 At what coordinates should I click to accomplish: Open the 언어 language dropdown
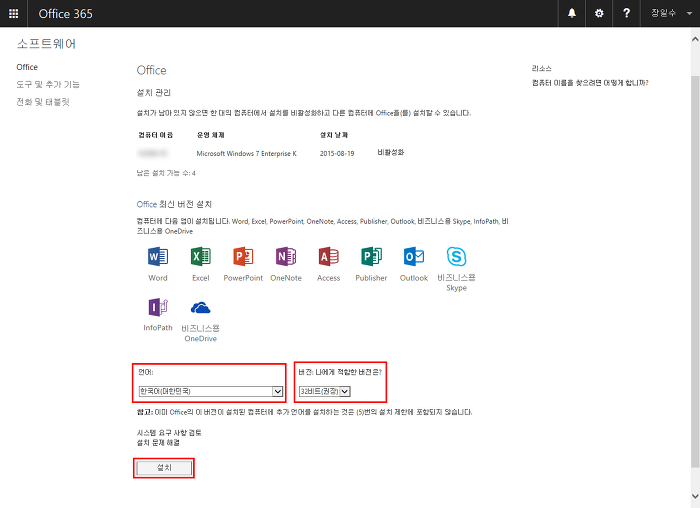pyautogui.click(x=211, y=391)
